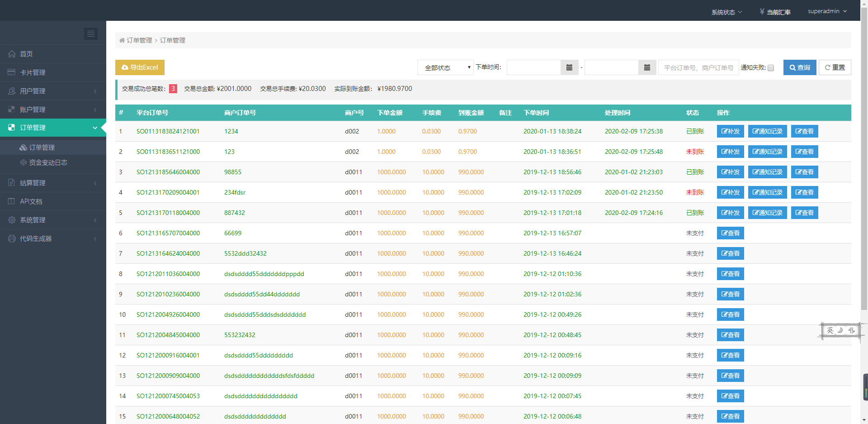
Task: Click platform order number SO1212010236004000
Action: pos(168,294)
